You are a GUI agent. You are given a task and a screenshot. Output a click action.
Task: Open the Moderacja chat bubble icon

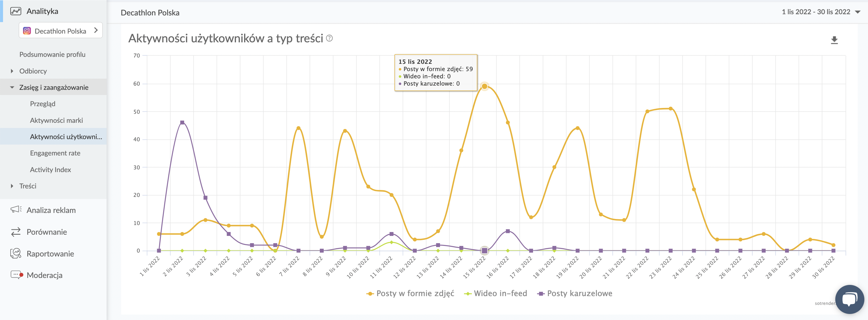16,275
